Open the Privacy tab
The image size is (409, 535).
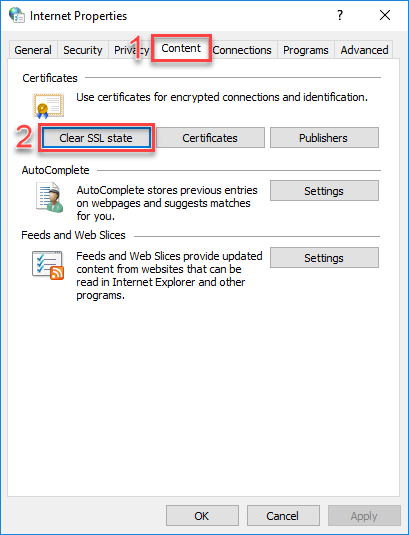tap(130, 50)
